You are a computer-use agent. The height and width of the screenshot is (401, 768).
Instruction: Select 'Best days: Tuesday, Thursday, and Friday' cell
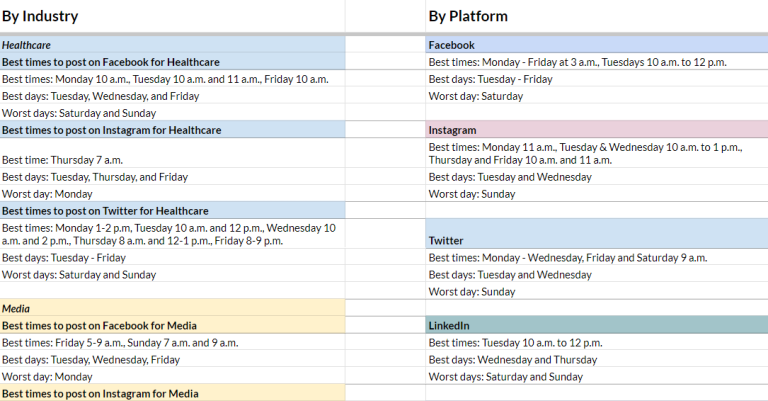[x=95, y=177]
